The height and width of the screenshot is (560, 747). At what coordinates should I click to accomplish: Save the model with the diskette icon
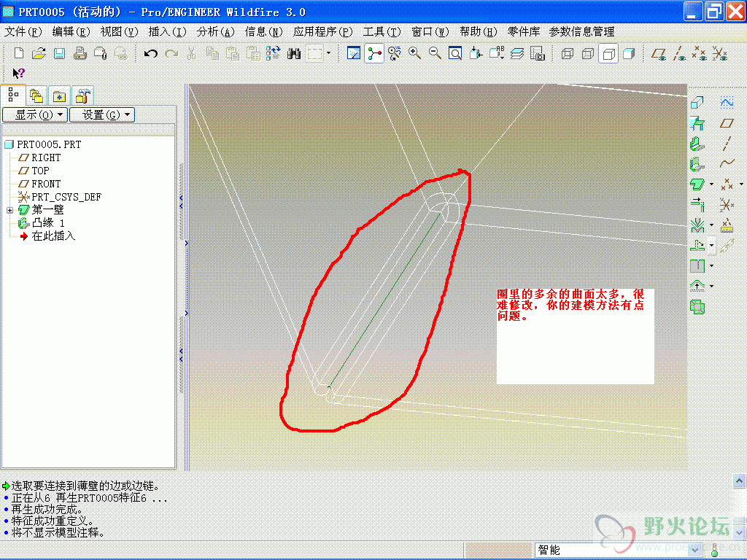pos(59,53)
